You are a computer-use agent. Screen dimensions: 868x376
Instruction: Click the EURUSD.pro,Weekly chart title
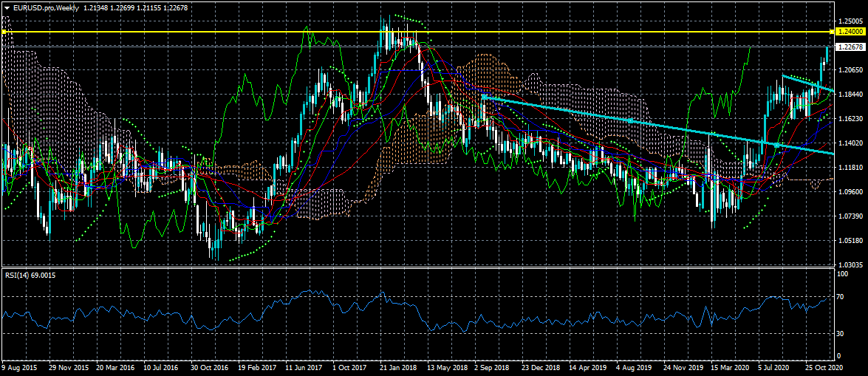click(46, 7)
